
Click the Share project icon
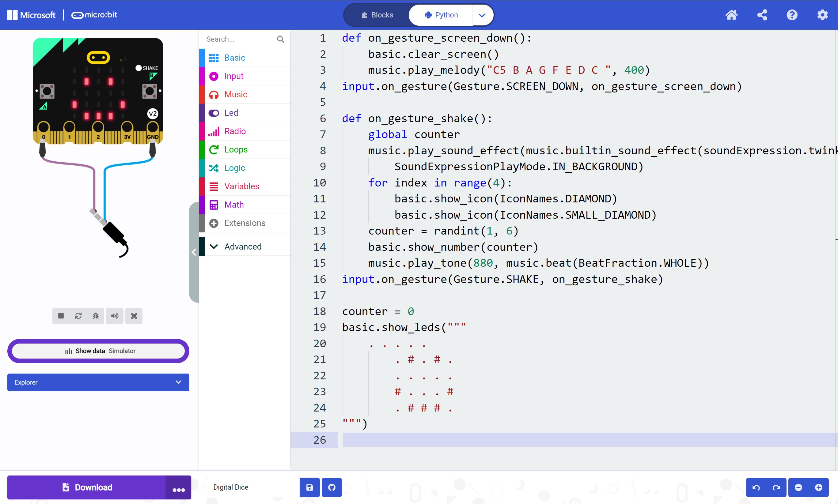[x=762, y=15]
